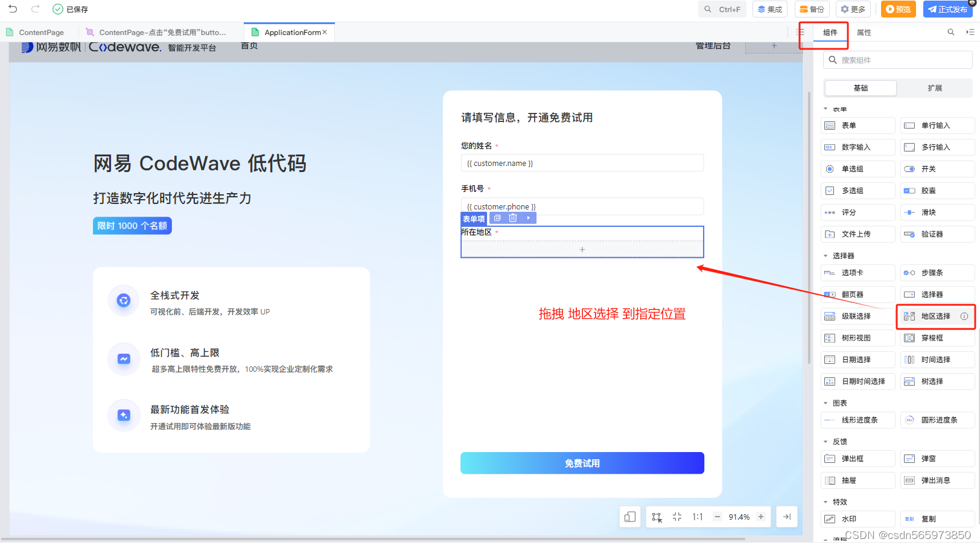This screenshot has height=545, width=980.
Task: Select the 日期时间选择 datetime picker component
Action: point(858,381)
